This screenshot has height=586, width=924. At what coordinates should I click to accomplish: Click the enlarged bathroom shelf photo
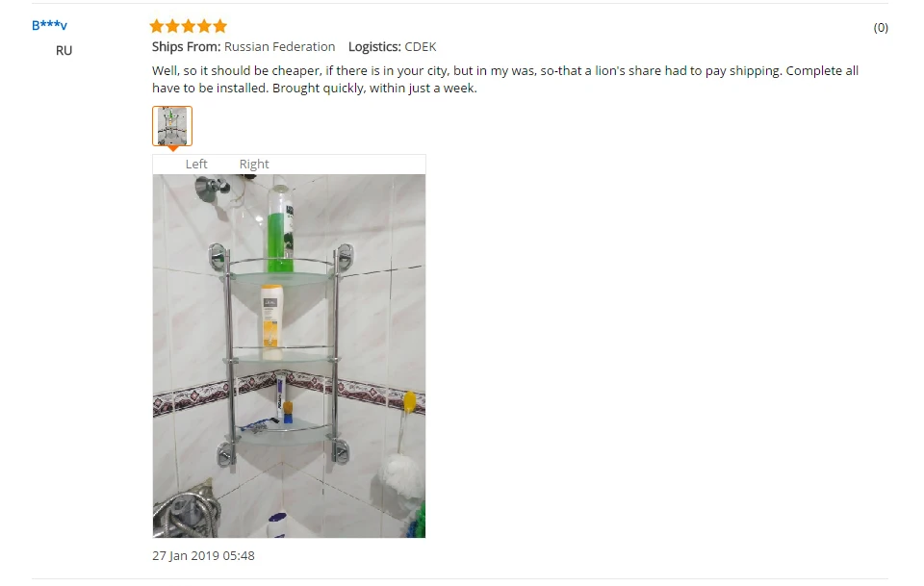pos(289,356)
